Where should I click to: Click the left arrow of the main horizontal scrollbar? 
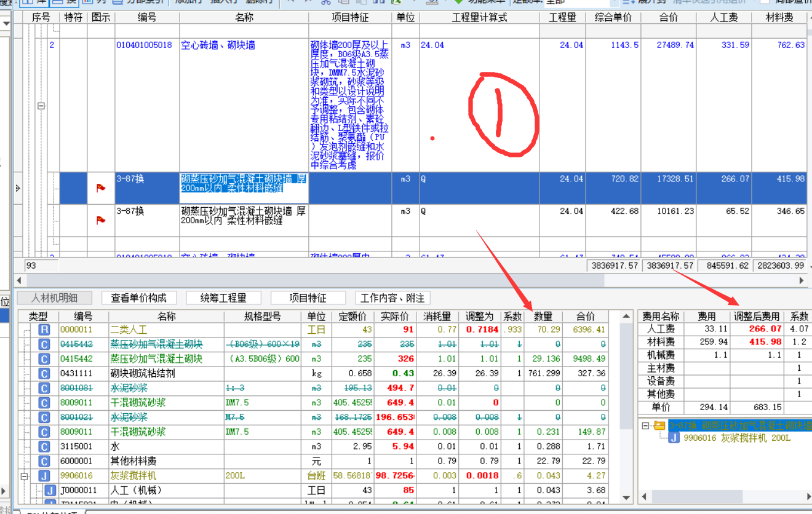[18, 280]
